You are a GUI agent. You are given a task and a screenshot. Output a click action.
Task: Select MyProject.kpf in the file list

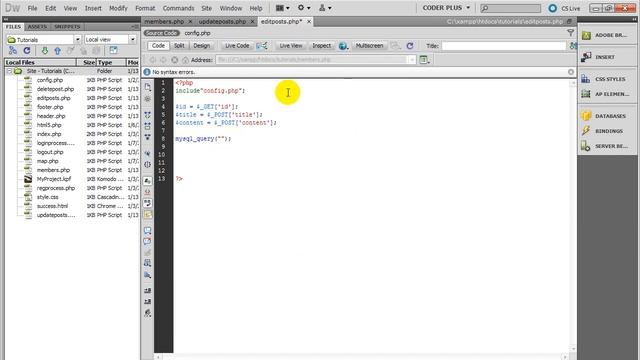54,179
